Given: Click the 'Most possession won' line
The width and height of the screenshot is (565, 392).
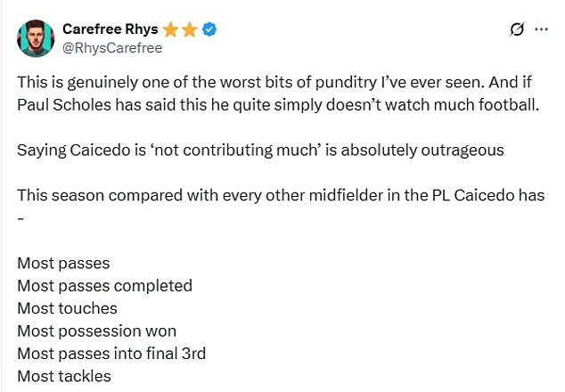Looking at the screenshot, I should 96,331.
